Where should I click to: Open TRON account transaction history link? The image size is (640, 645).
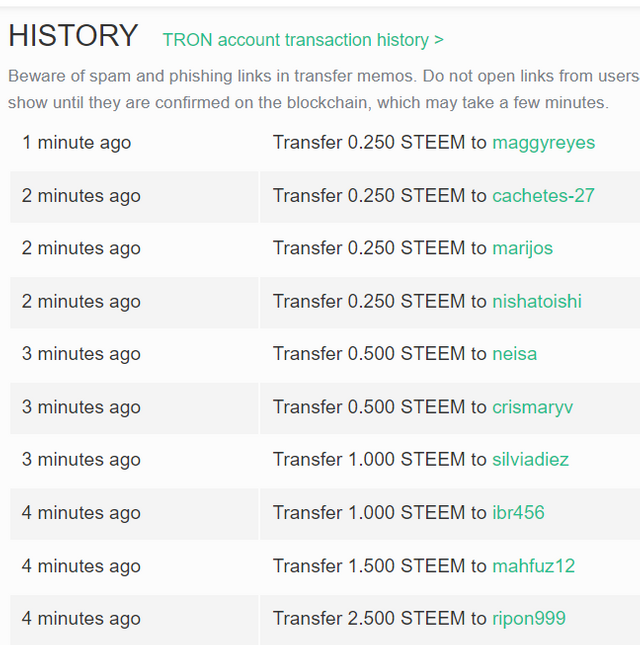tap(303, 40)
